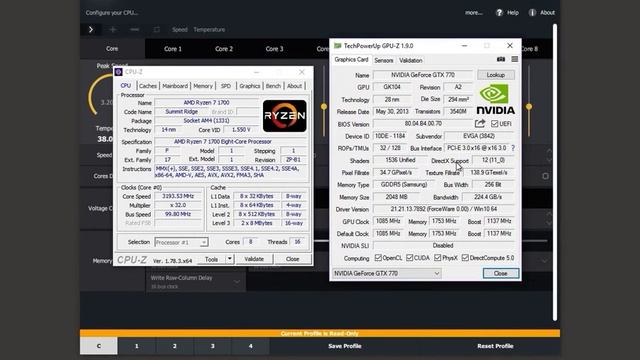
Task: Click the Close button in CPU-Z
Action: pyautogui.click(x=293, y=259)
